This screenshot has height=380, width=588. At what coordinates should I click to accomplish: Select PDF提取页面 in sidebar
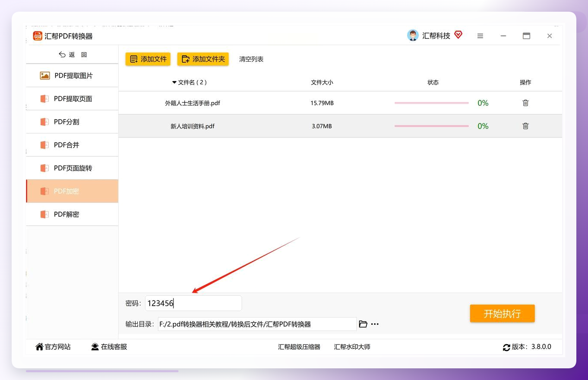(x=72, y=98)
